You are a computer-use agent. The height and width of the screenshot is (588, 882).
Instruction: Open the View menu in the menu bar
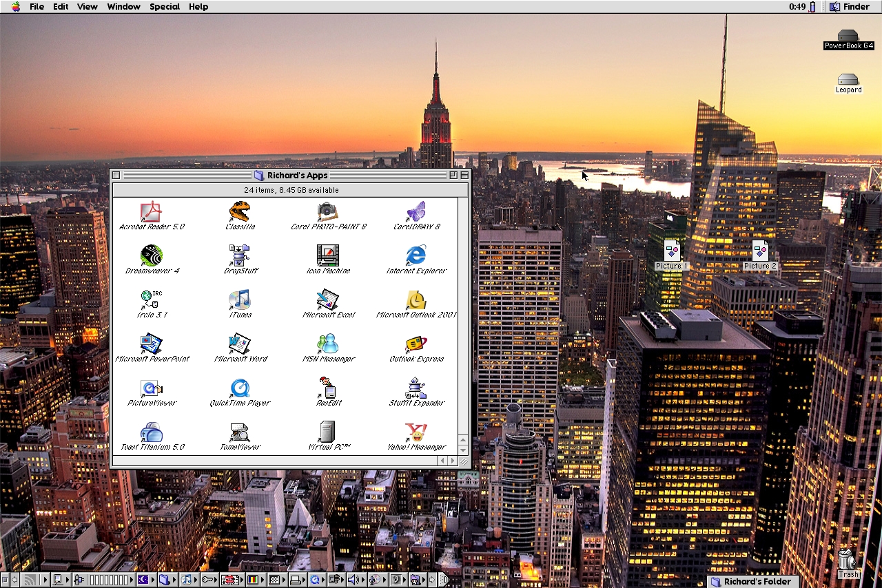(87, 7)
